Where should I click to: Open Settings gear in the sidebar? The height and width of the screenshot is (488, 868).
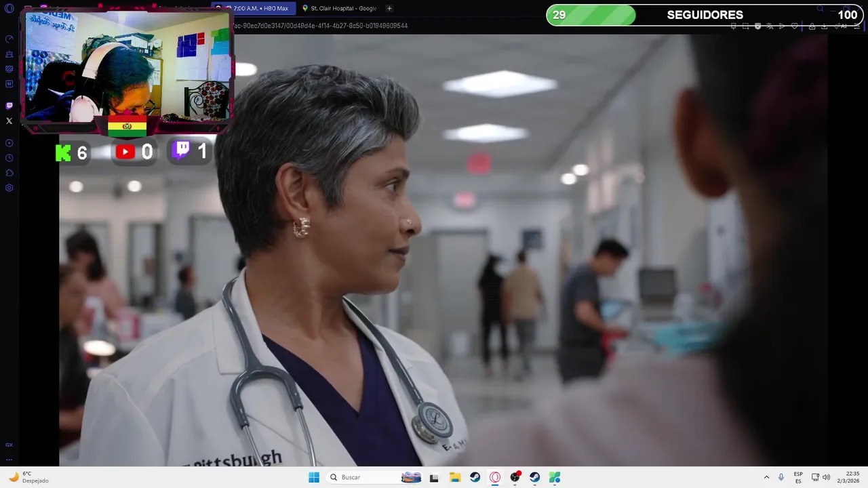(9, 188)
